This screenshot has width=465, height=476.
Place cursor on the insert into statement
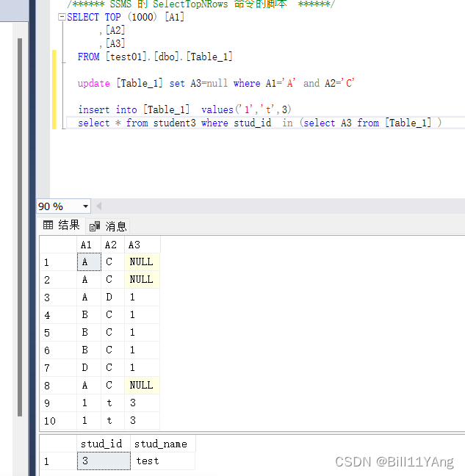pos(184,109)
